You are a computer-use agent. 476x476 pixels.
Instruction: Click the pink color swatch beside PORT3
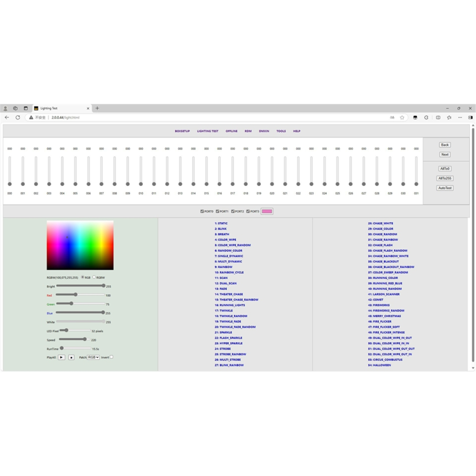[267, 211]
